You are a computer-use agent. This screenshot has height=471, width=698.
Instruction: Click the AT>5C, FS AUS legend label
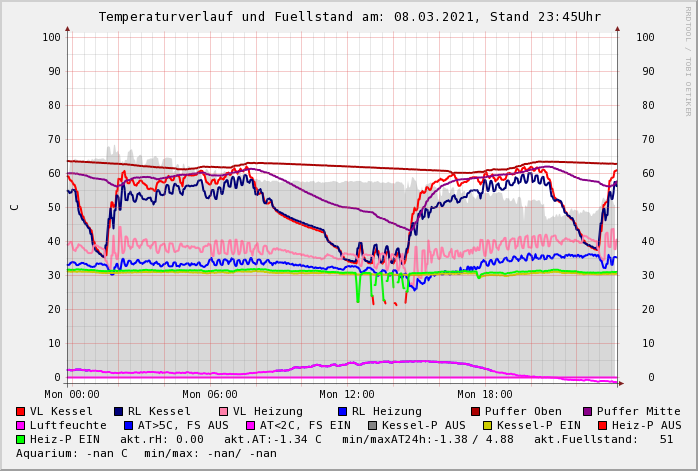click(183, 425)
